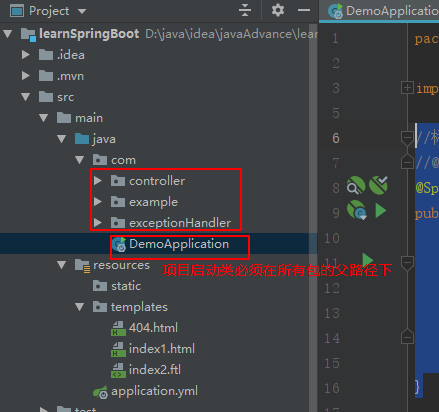Open the Project view dropdown
The image size is (439, 412).
tap(82, 11)
